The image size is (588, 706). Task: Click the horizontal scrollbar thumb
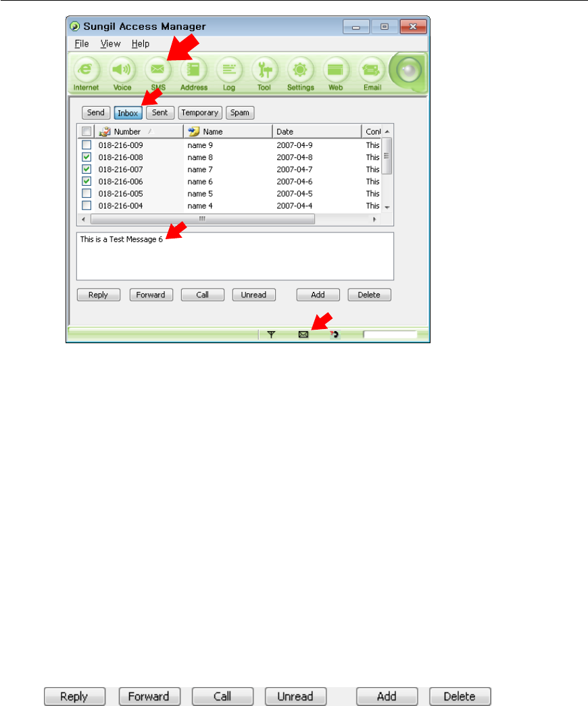[203, 220]
